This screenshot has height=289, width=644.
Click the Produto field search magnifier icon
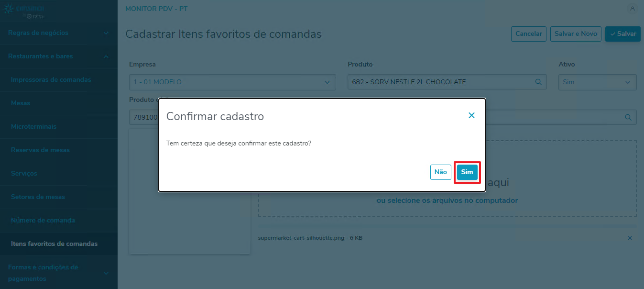(538, 82)
